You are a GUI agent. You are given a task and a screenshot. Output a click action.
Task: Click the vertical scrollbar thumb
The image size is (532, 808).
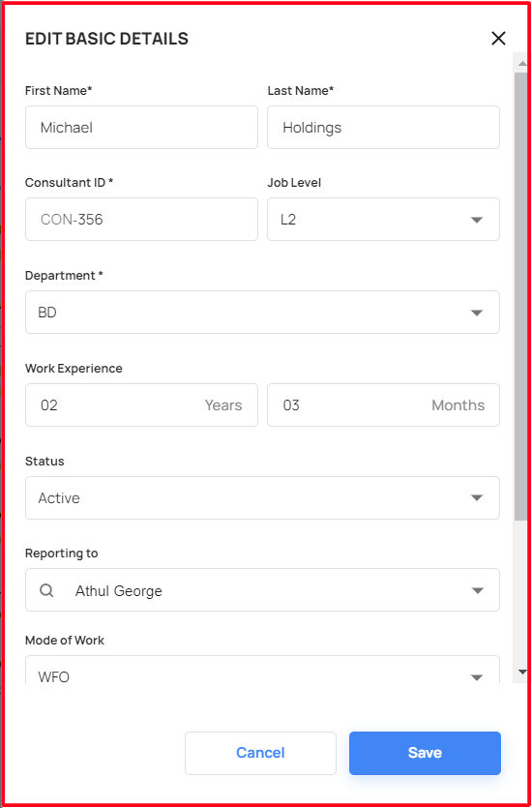520,296
